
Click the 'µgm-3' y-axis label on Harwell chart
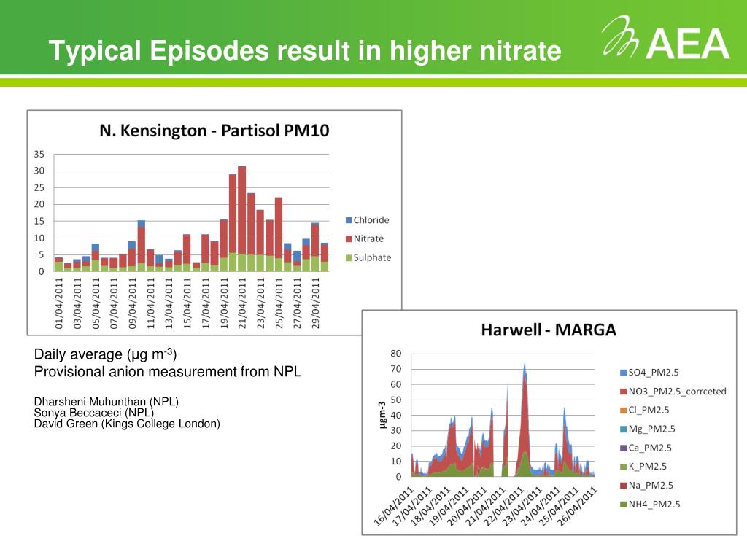pyautogui.click(x=382, y=415)
